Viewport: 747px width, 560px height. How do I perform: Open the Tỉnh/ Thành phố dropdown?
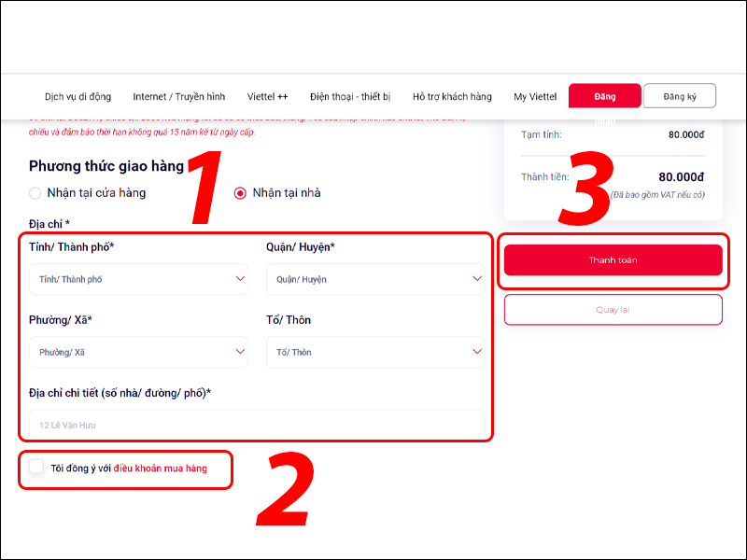138,279
